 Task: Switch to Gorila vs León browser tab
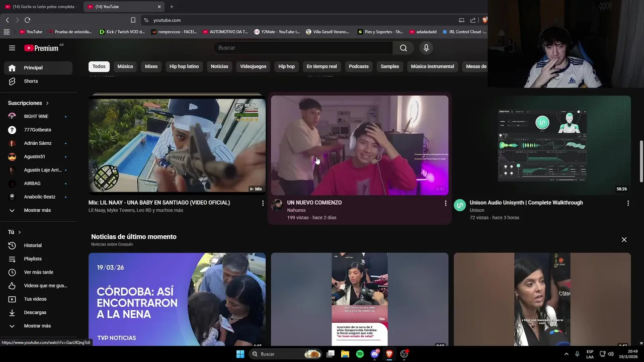tap(40, 7)
